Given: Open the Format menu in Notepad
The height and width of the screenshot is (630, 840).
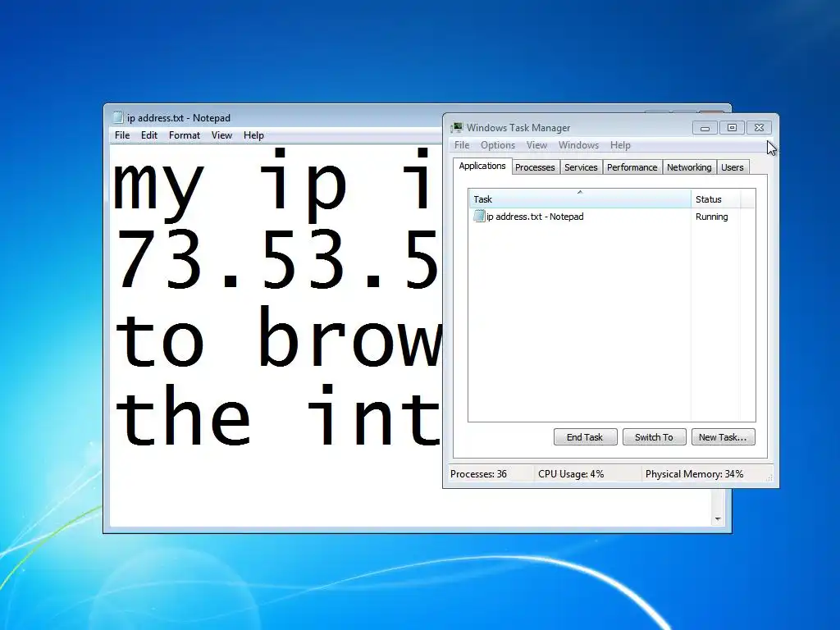Looking at the screenshot, I should click(x=185, y=135).
